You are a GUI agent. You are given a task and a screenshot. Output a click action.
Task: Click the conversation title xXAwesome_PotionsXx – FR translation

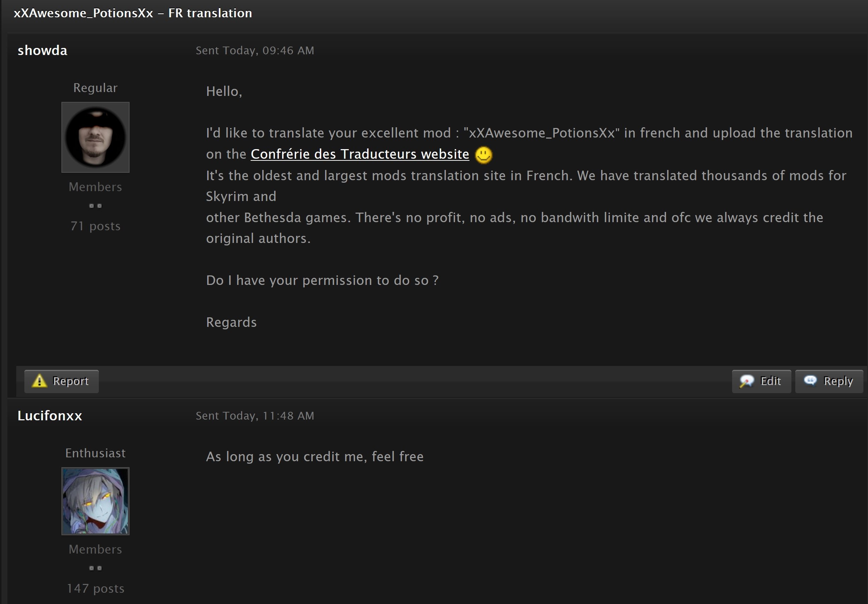point(133,13)
